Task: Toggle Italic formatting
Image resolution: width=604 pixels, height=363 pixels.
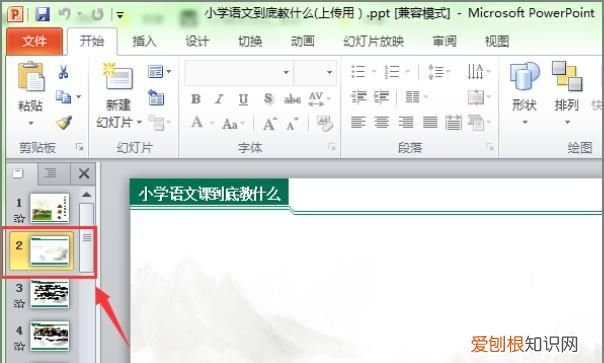Action: [x=219, y=99]
